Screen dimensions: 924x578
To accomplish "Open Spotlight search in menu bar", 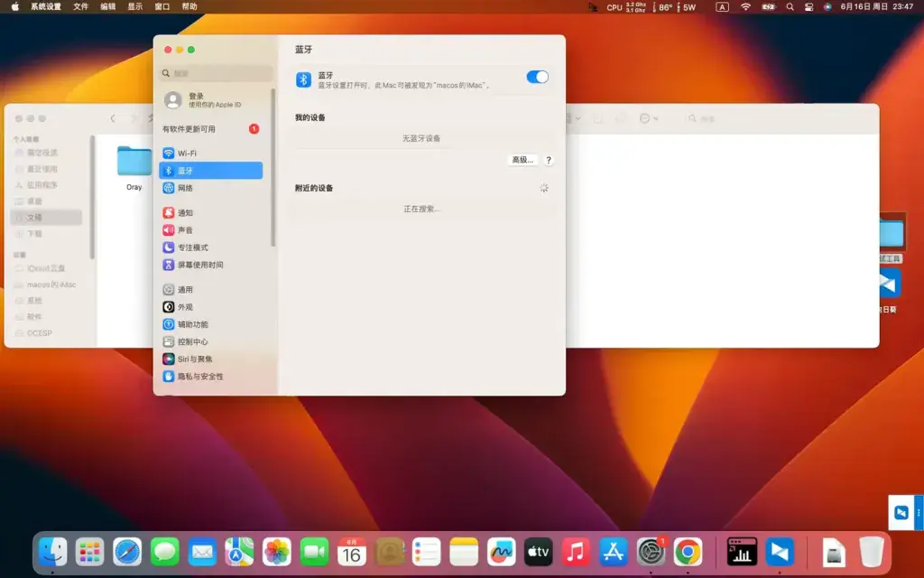I will coord(790,6).
